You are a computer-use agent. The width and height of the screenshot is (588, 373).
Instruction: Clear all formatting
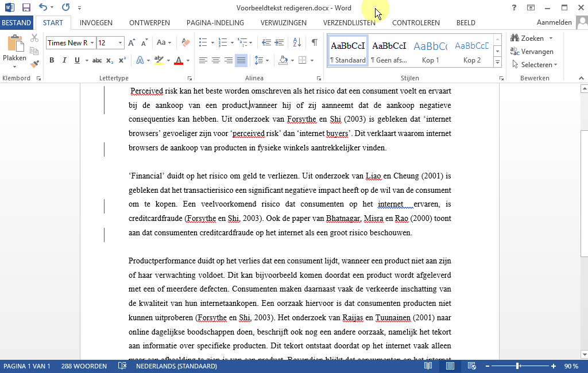coord(185,42)
